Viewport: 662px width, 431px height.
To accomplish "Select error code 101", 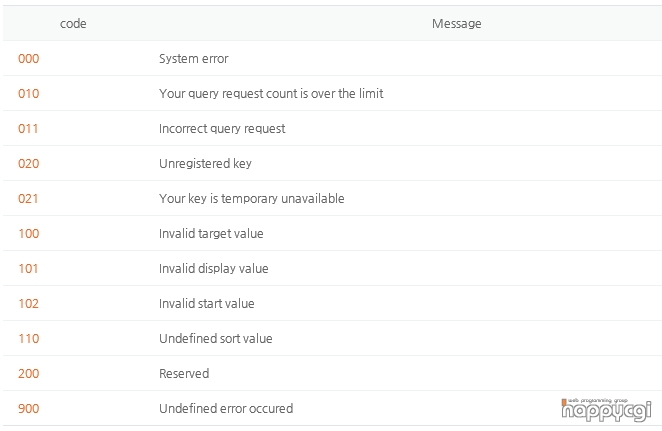I will coord(28,269).
